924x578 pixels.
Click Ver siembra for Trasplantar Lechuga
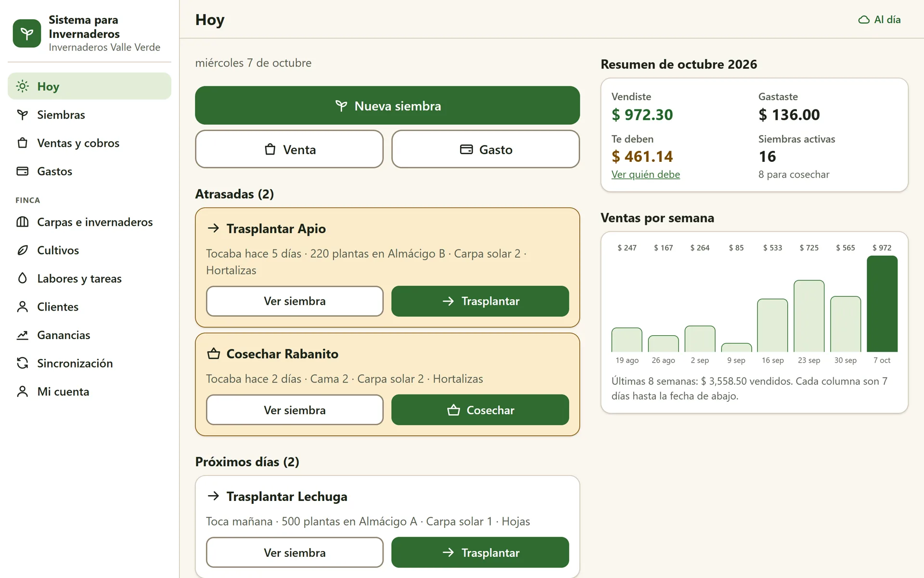pos(295,552)
